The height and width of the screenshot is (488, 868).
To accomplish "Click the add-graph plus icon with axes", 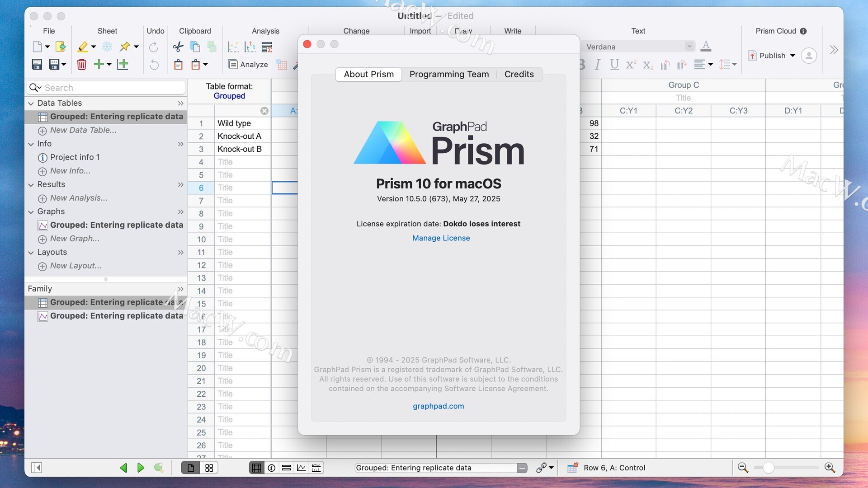I will tap(123, 64).
